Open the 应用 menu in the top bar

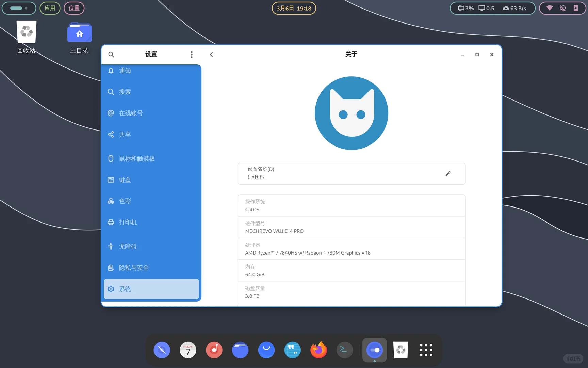tap(50, 8)
